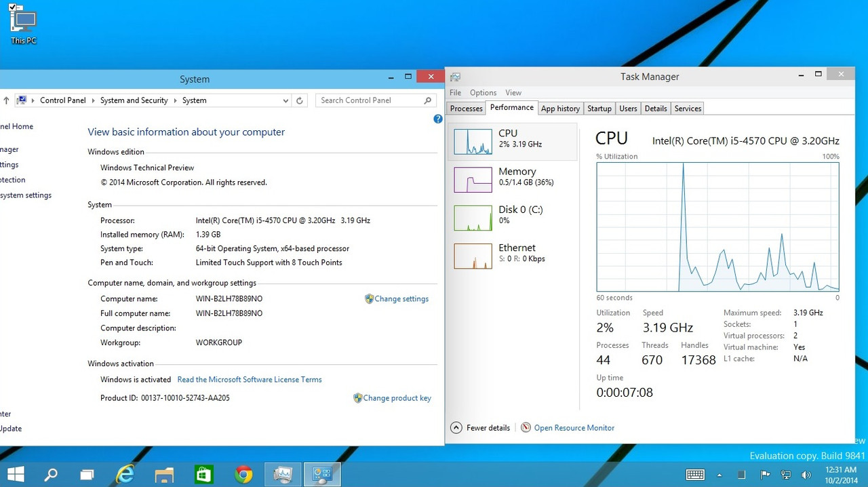868x487 pixels.
Task: Open the taskbar clock and date
Action: click(840, 474)
